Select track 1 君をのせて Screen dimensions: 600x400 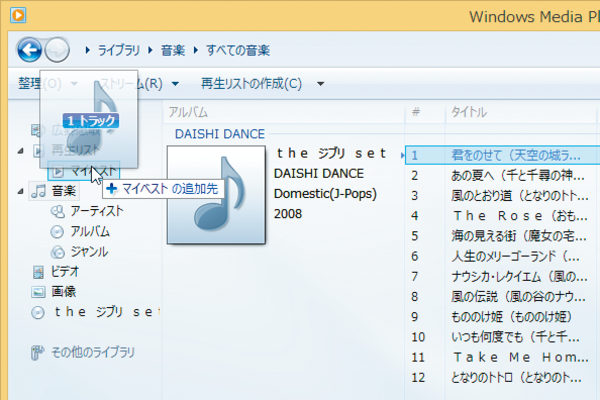(502, 155)
